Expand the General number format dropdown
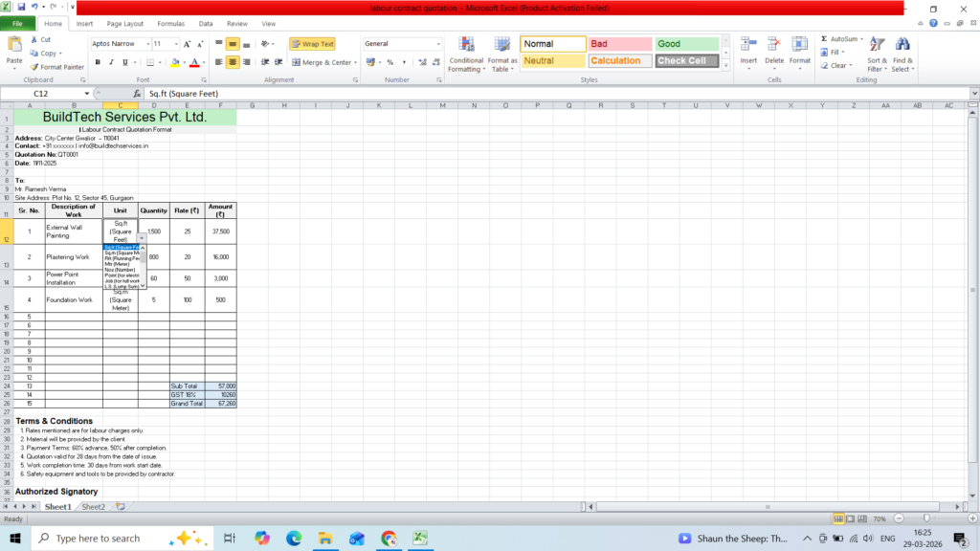This screenshot has height=551, width=980. click(438, 44)
